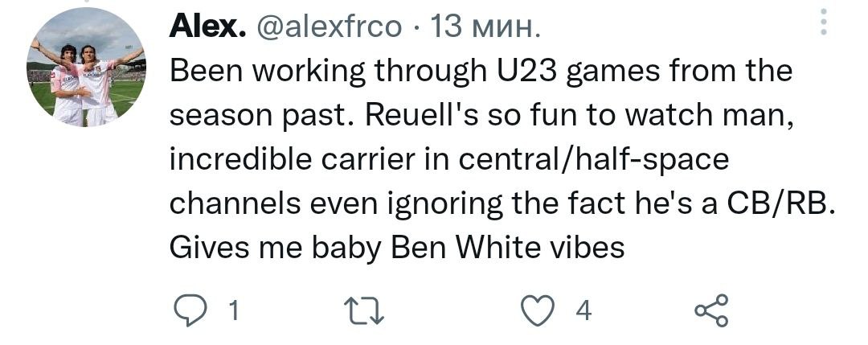Open the share icon under the tweet
This screenshot has width=868, height=345.
point(711,311)
